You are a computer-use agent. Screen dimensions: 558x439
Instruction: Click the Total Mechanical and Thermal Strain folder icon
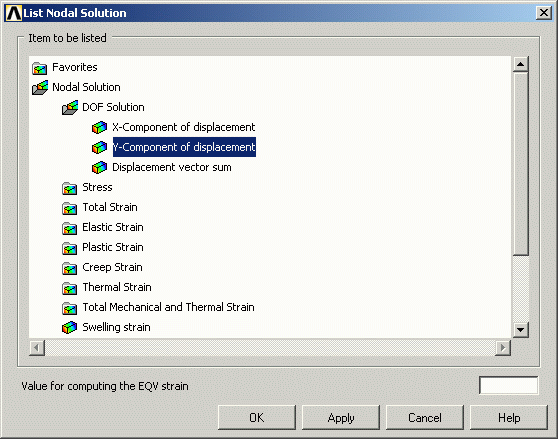(69, 307)
